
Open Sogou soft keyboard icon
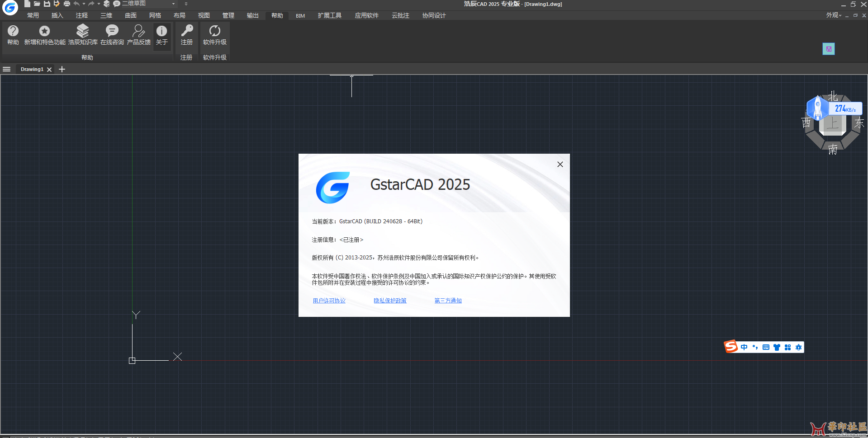pyautogui.click(x=766, y=347)
